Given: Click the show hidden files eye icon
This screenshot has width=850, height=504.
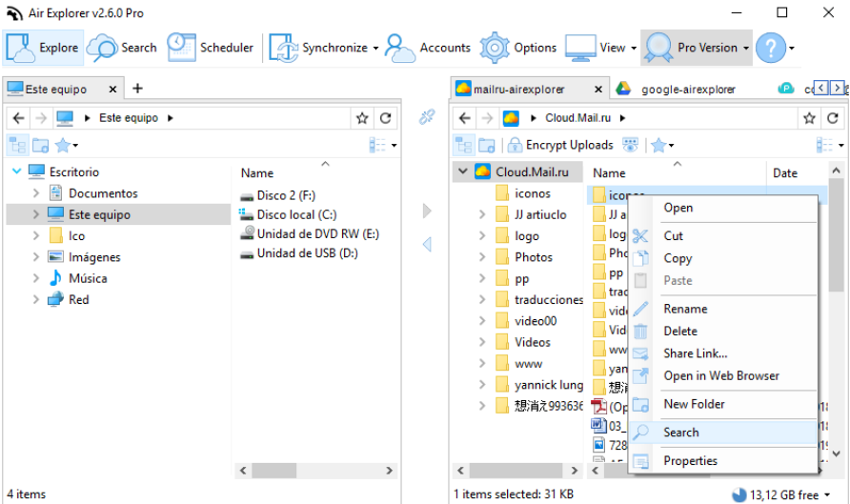Looking at the screenshot, I should click(631, 145).
